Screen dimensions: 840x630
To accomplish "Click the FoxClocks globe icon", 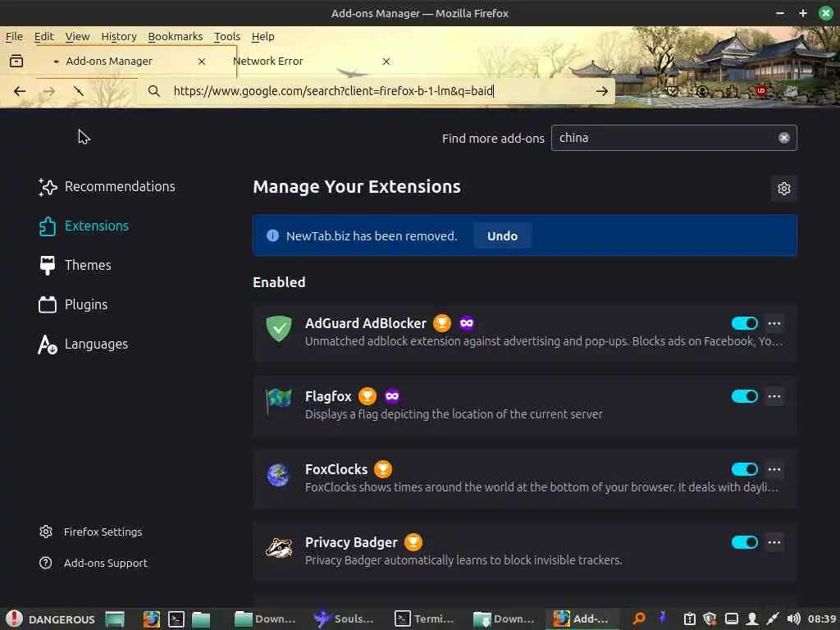I will coord(279,474).
